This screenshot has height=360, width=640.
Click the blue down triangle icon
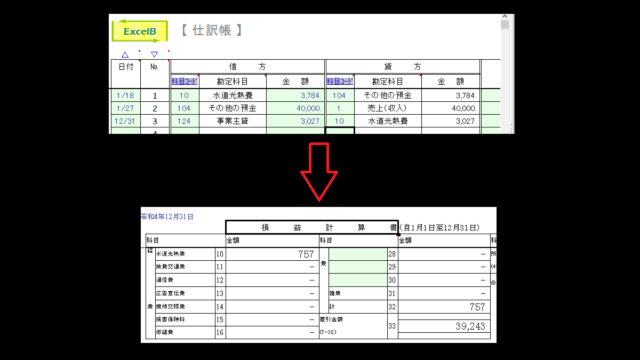coord(154,54)
